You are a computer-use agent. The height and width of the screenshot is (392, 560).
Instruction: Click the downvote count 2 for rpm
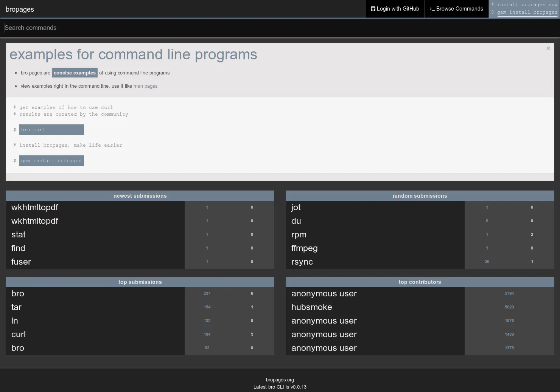pyautogui.click(x=532, y=234)
